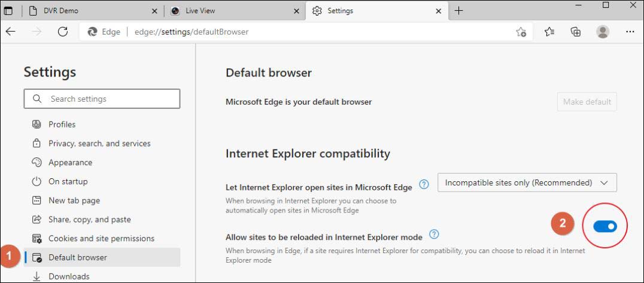Viewport: 644px width, 283px height.
Task: Click the back arrow icon
Action: [x=10, y=32]
